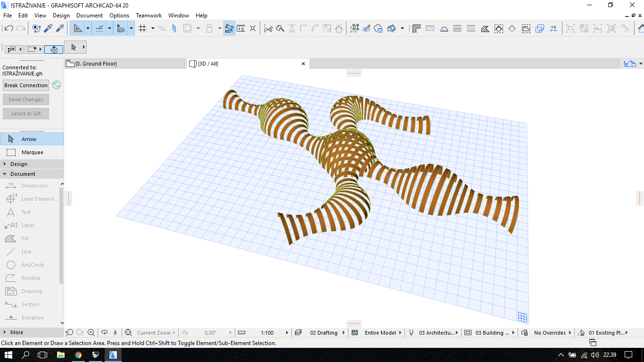Open Chrome from the Windows taskbar
The image size is (644, 362).
pyautogui.click(x=78, y=355)
